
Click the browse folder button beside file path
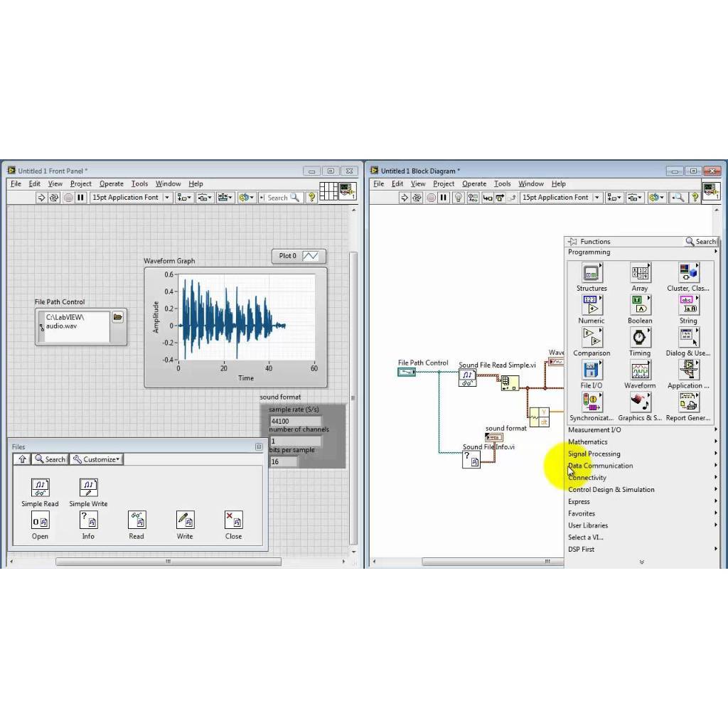(118, 317)
